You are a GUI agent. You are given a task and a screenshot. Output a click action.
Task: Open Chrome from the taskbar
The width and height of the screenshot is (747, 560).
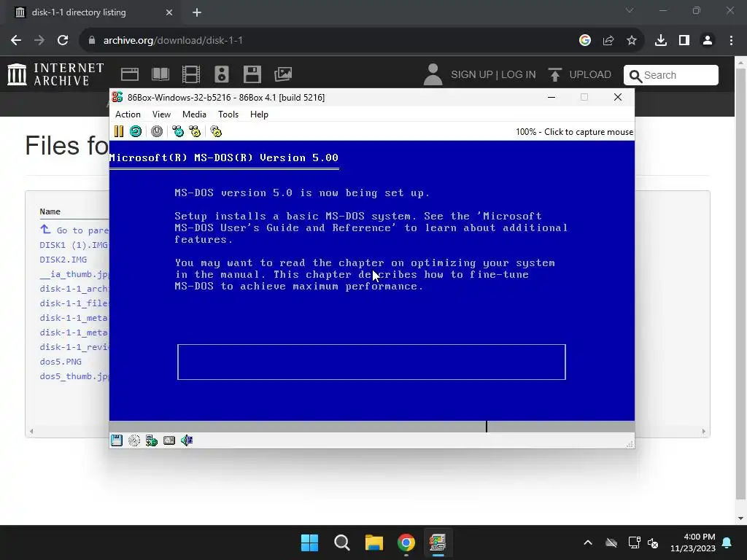406,542
